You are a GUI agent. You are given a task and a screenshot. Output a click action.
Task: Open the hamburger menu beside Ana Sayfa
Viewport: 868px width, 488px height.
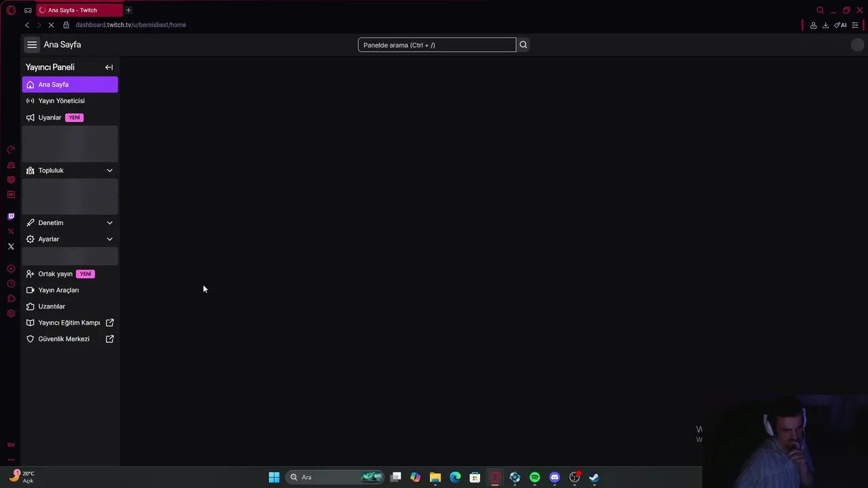point(32,45)
